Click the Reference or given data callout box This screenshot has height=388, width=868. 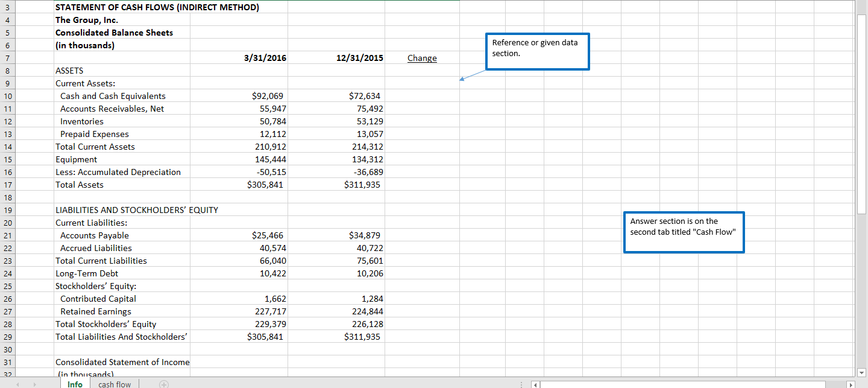point(537,51)
